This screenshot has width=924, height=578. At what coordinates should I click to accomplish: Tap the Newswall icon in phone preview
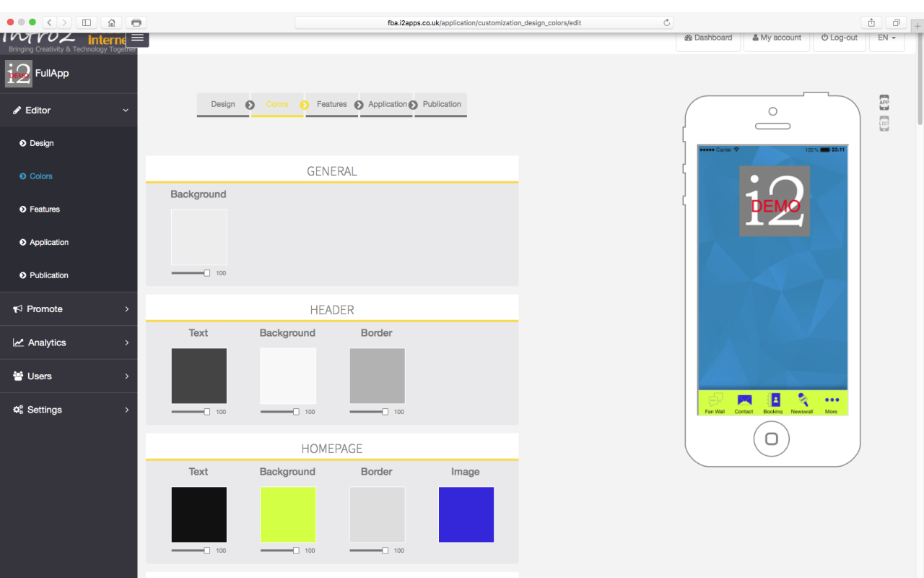click(802, 402)
